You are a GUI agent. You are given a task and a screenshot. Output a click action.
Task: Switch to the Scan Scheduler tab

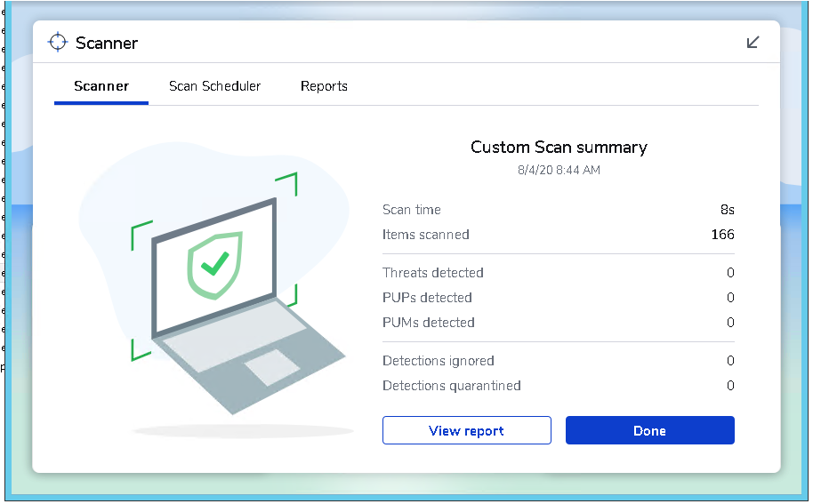(x=214, y=86)
